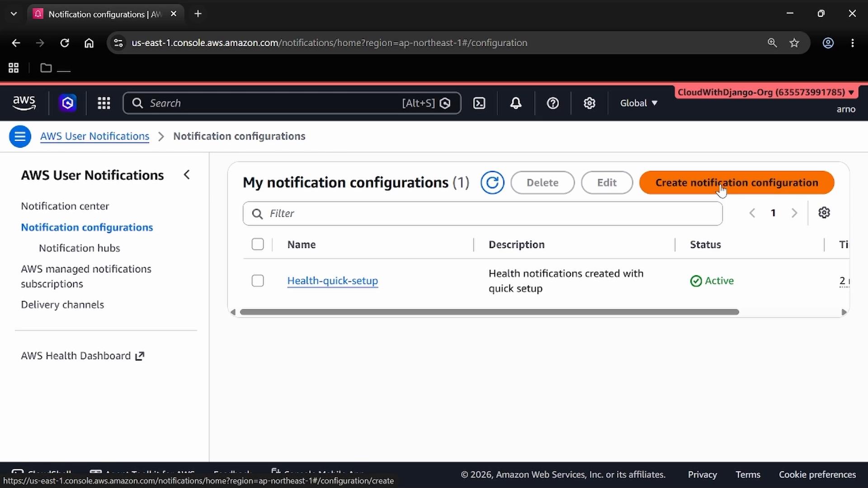Open the console settings gear in the navbar
The height and width of the screenshot is (488, 868).
click(x=589, y=103)
